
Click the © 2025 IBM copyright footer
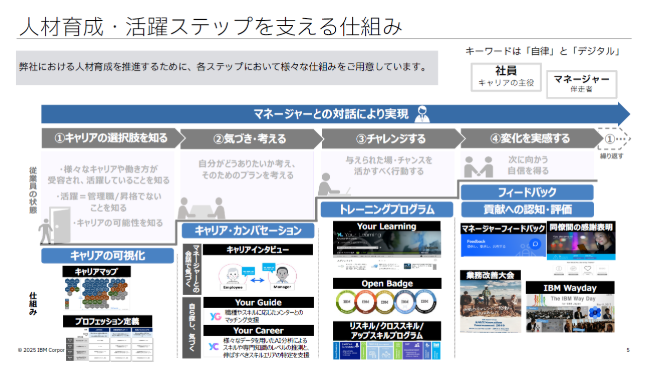point(41,350)
